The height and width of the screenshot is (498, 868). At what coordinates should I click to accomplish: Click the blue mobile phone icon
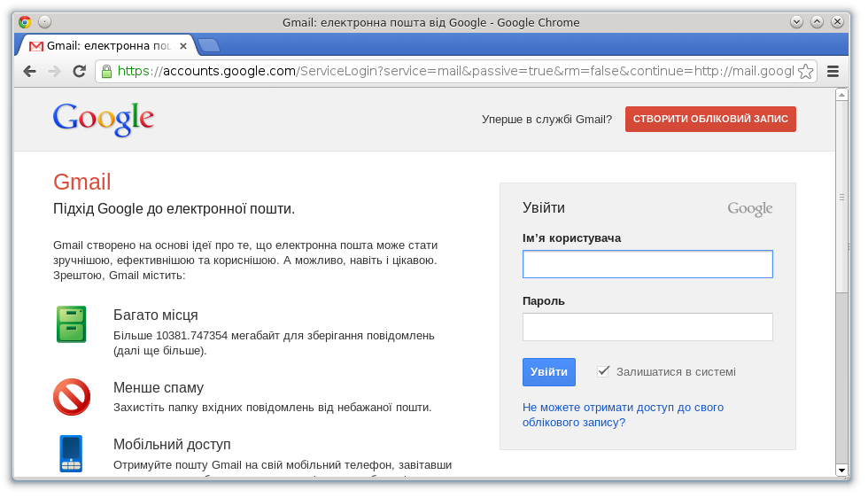pyautogui.click(x=71, y=454)
